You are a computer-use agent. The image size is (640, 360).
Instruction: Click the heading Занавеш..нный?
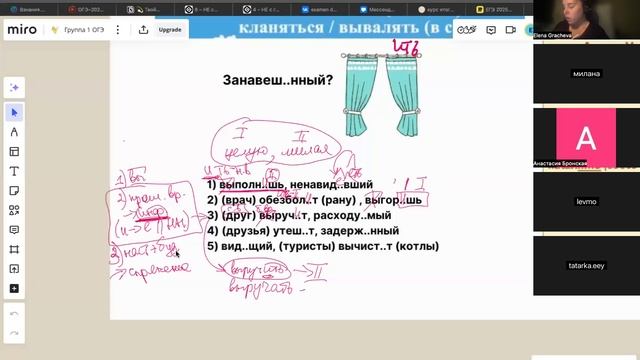point(278,80)
